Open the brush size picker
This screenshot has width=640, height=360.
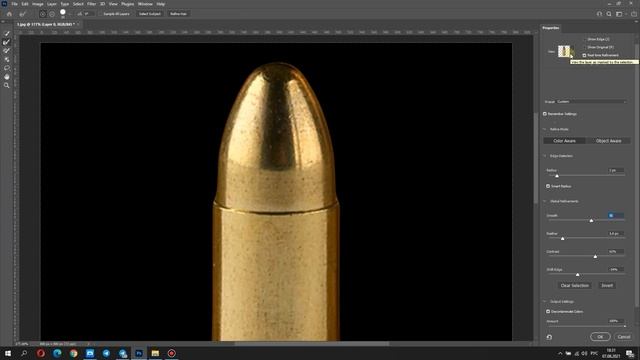pos(63,13)
